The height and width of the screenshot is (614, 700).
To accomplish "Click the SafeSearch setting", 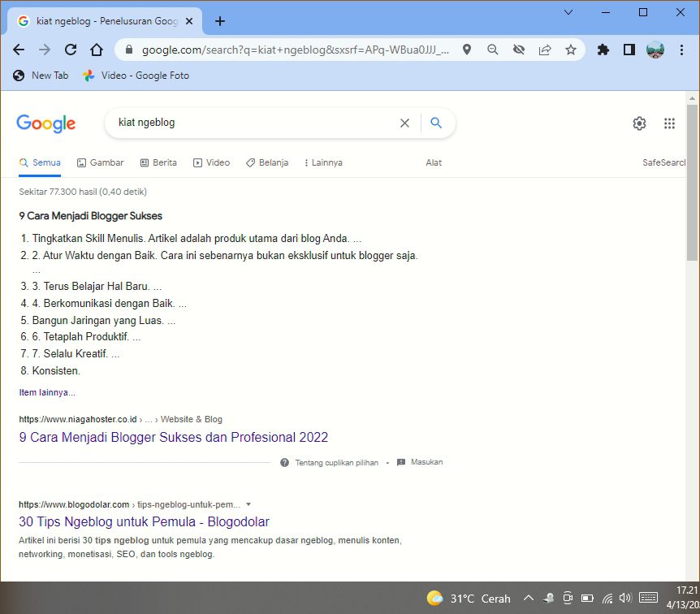I will click(x=663, y=162).
